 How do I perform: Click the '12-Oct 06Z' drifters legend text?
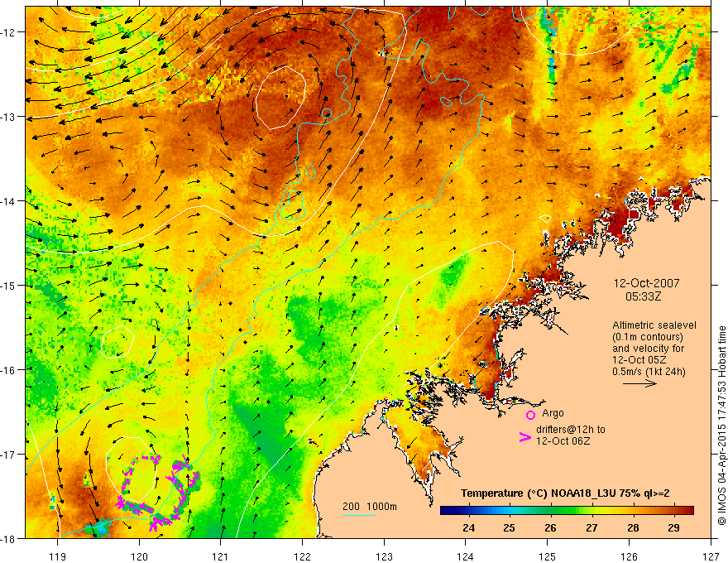[563, 441]
